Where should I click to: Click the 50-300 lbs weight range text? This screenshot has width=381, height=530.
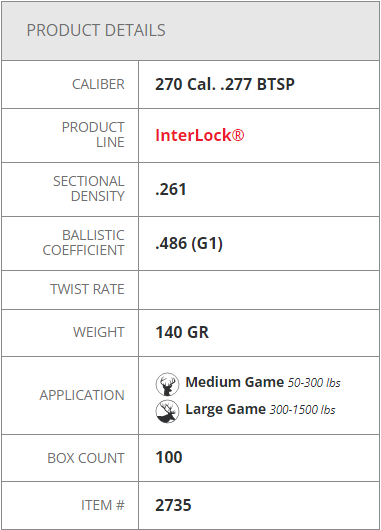click(314, 383)
